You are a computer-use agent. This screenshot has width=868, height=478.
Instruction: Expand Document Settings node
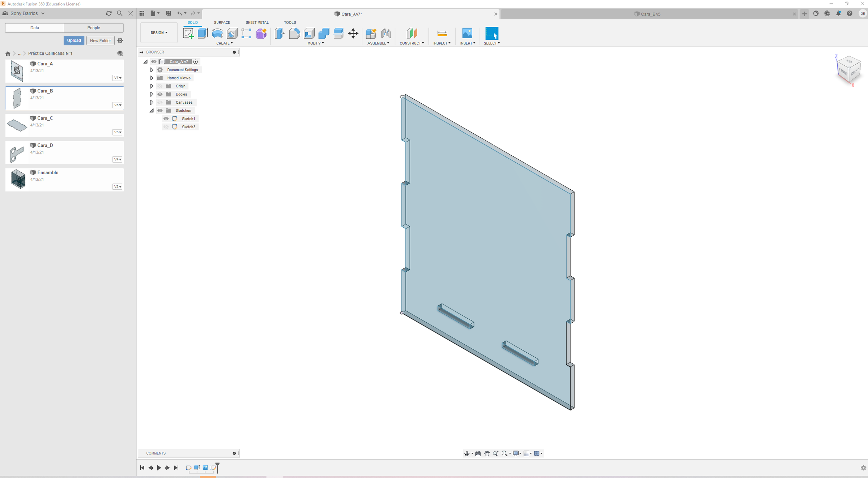pos(152,70)
